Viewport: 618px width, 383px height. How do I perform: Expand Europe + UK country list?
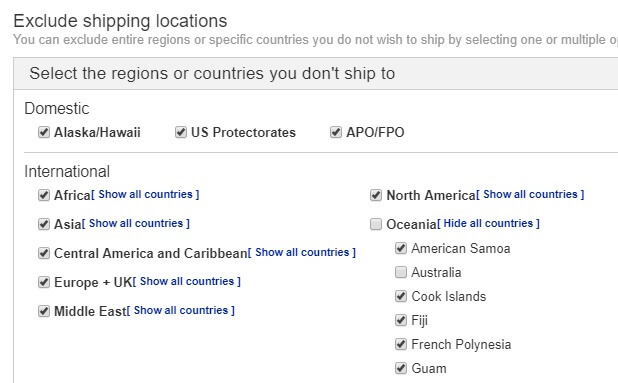pos(187,281)
